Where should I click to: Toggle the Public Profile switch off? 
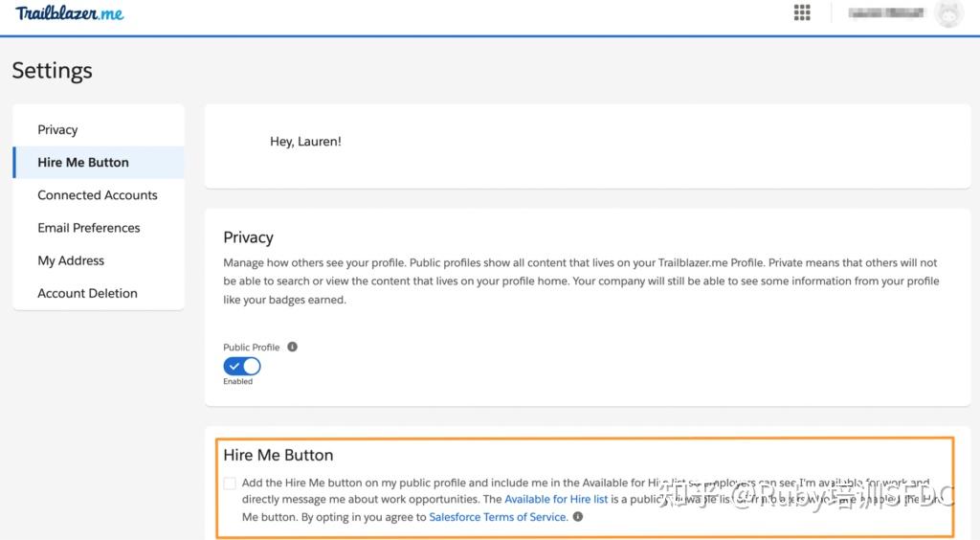point(242,367)
